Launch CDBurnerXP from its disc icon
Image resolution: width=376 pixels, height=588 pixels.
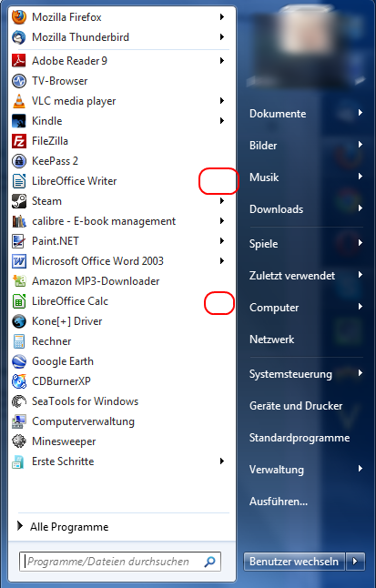(x=19, y=381)
